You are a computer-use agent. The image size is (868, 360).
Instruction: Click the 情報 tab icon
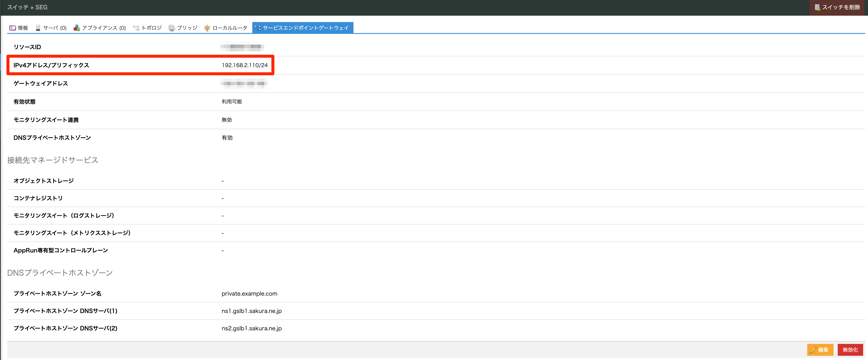pos(12,28)
